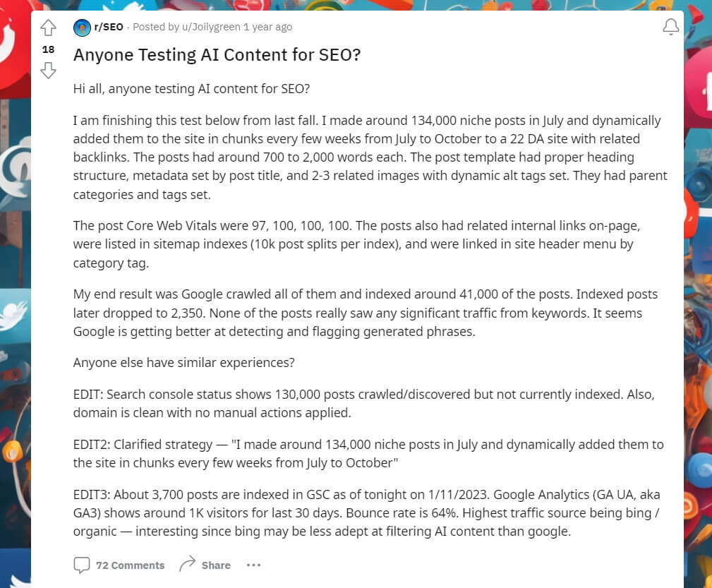Open the 72 Comments label
This screenshot has height=588, width=712.
coord(130,565)
